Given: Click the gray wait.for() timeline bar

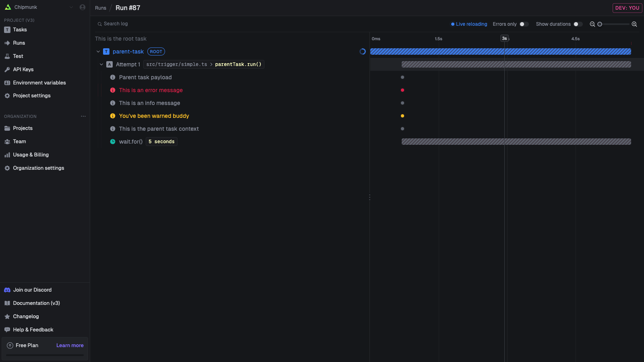Looking at the screenshot, I should (x=516, y=142).
